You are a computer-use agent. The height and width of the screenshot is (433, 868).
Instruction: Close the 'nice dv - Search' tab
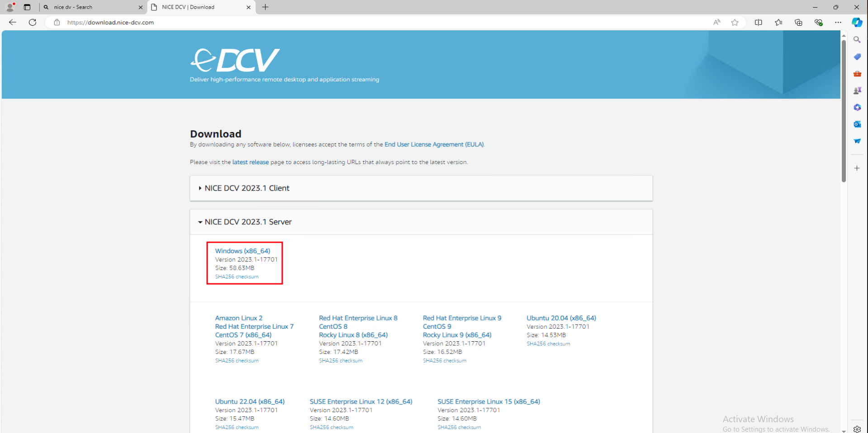click(140, 7)
